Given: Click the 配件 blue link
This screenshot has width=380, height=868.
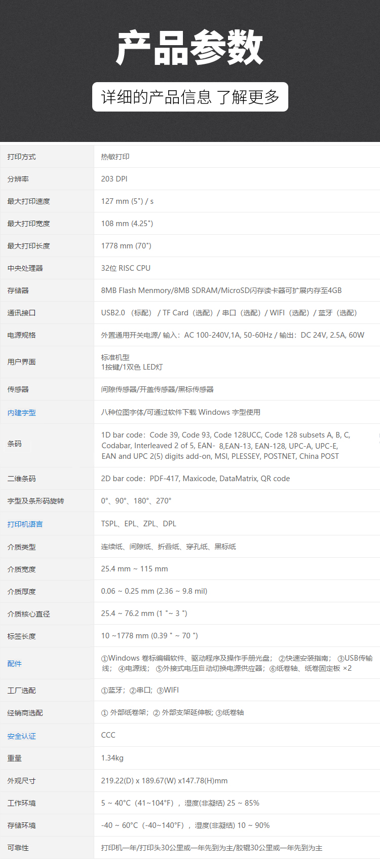Looking at the screenshot, I should coord(14,664).
